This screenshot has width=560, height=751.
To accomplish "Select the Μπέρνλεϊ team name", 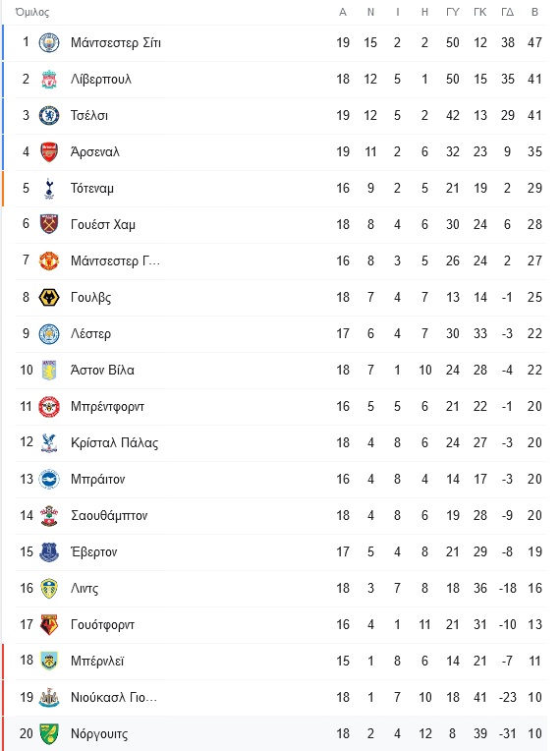I will [97, 661].
